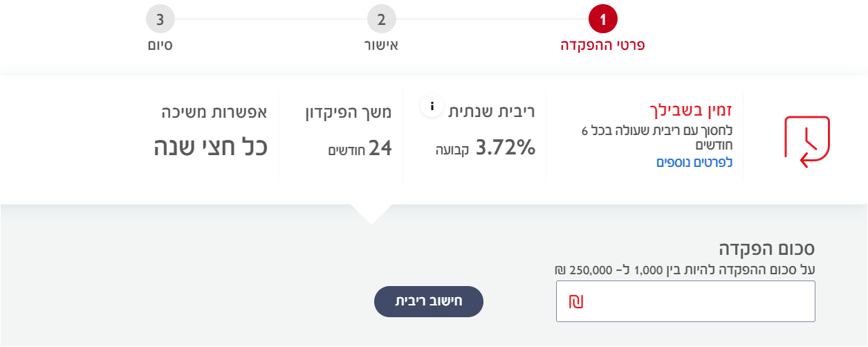
Task: Go to the סיום step label
Action: [160, 46]
